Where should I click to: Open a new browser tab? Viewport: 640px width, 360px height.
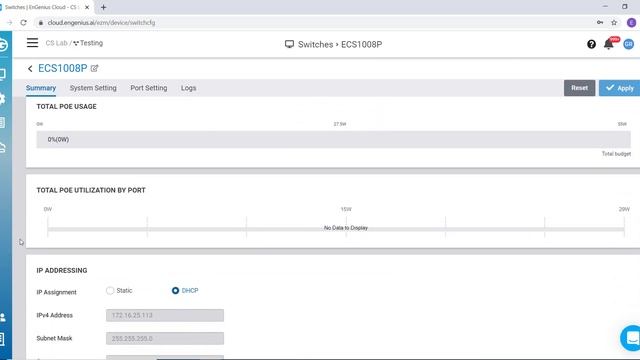(103, 7)
